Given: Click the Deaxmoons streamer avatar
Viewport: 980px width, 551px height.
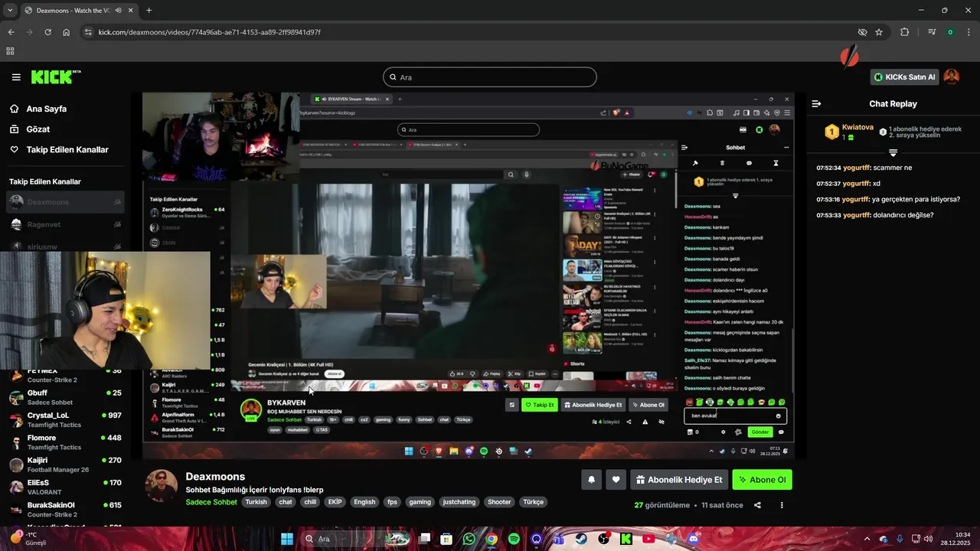Looking at the screenshot, I should 162,486.
